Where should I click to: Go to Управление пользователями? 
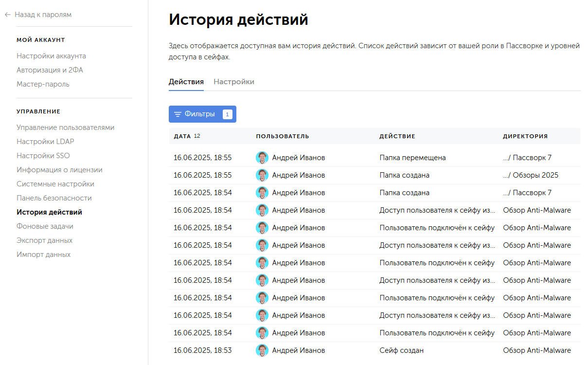pos(66,128)
